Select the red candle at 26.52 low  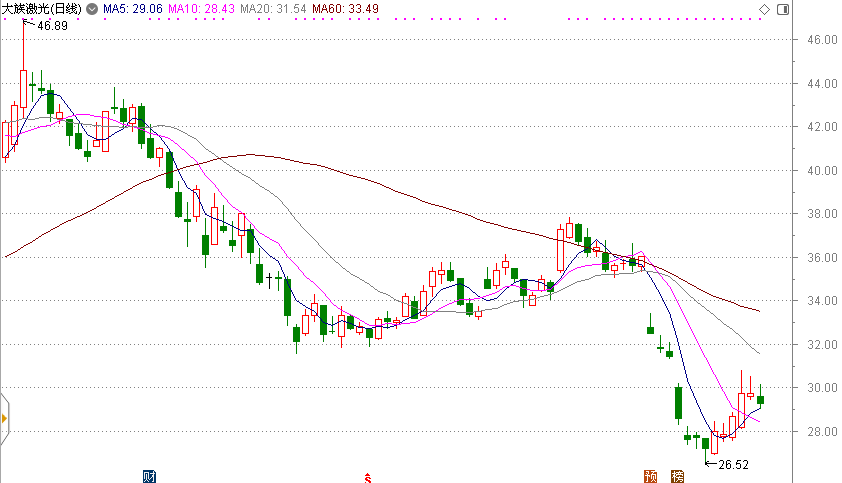tap(714, 442)
